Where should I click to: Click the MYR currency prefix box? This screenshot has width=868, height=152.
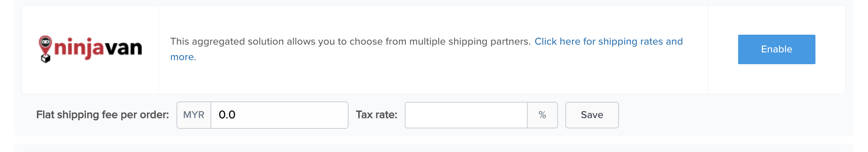point(194,115)
